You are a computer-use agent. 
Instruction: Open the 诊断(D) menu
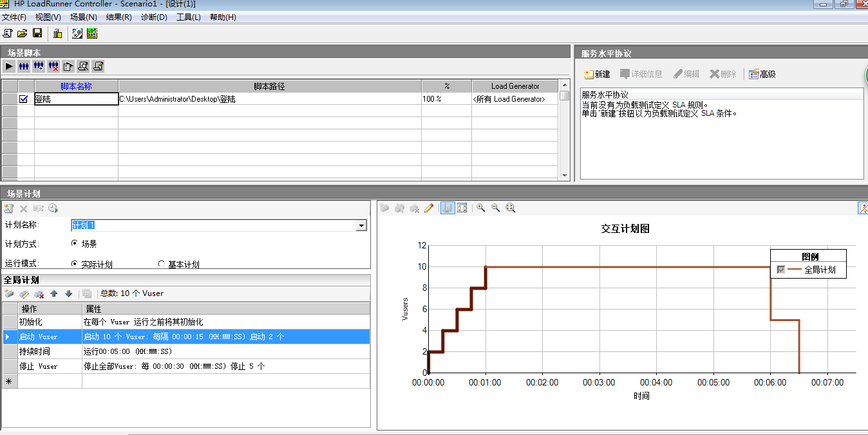point(155,17)
